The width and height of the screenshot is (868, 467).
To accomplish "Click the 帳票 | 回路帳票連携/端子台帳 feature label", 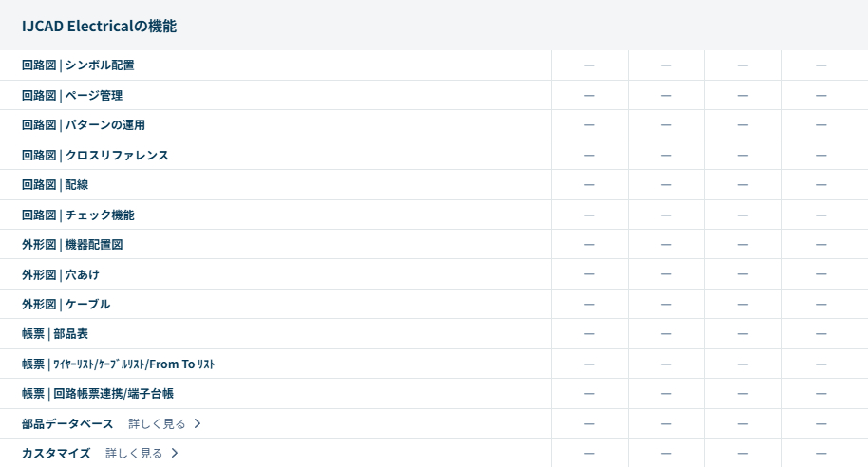I will click(x=98, y=394).
